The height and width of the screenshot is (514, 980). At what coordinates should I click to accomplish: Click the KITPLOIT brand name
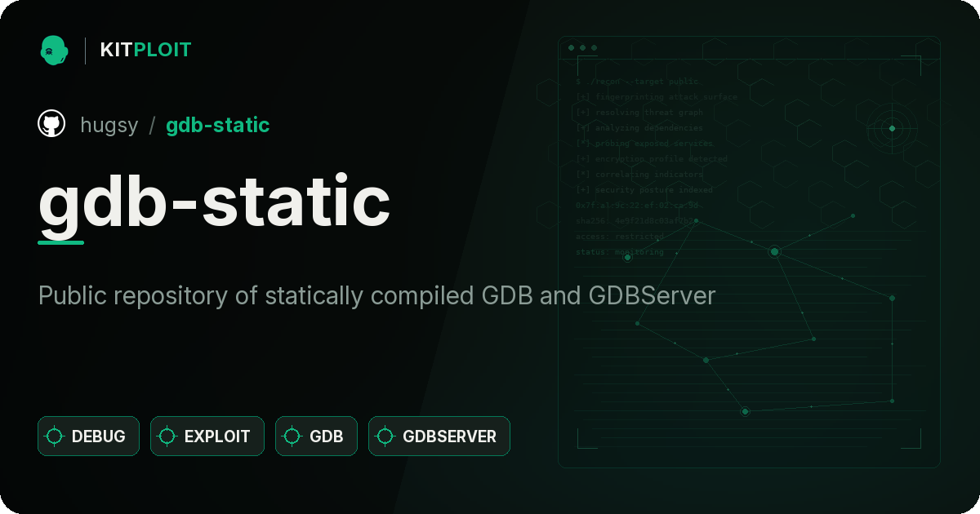point(145,50)
